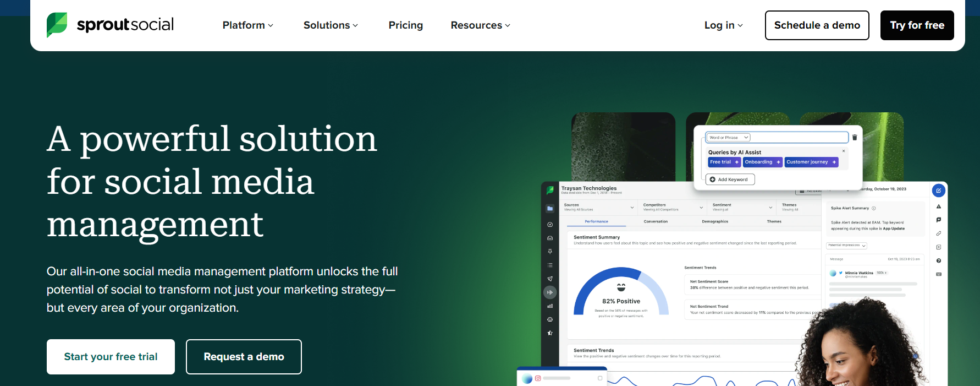Image resolution: width=980 pixels, height=386 pixels.
Task: Switch to the Conversation tab
Action: (x=656, y=221)
